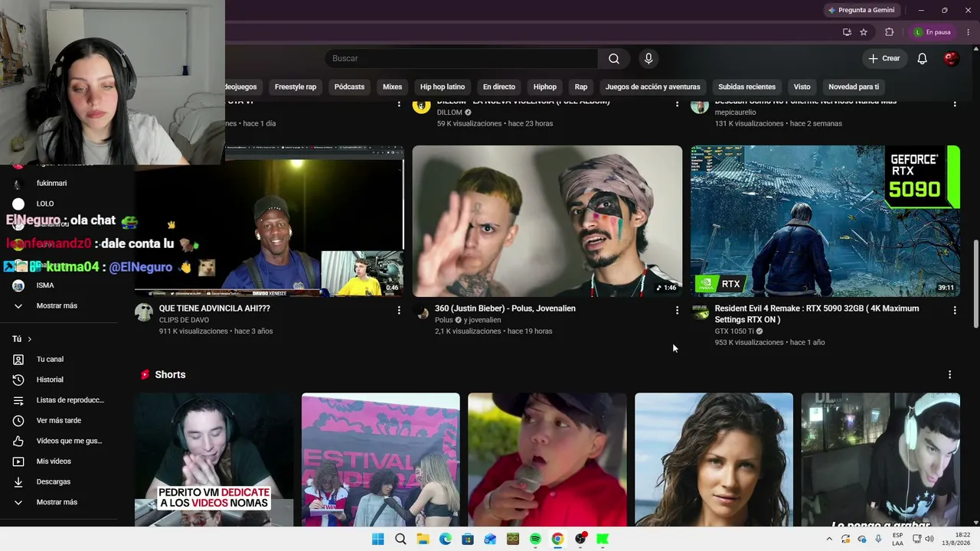Play the Resident Evil 4 Remake RTX 5090 thumbnail
The height and width of the screenshot is (551, 980).
pos(825,221)
